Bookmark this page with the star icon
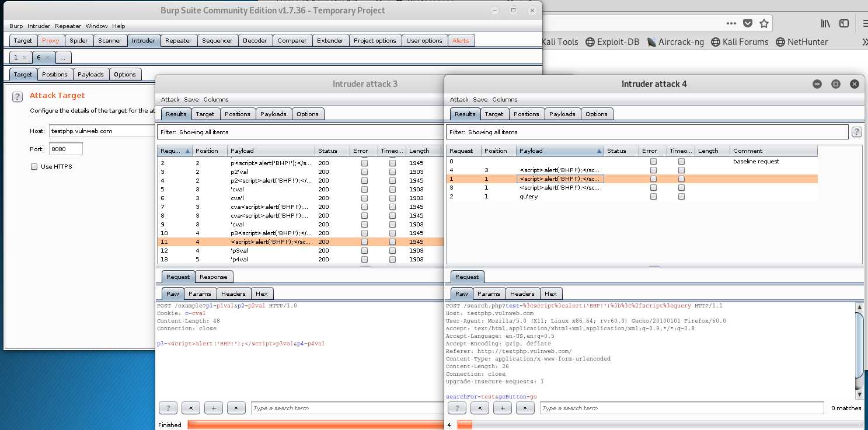Viewport: 868px width, 430px height. [x=764, y=23]
